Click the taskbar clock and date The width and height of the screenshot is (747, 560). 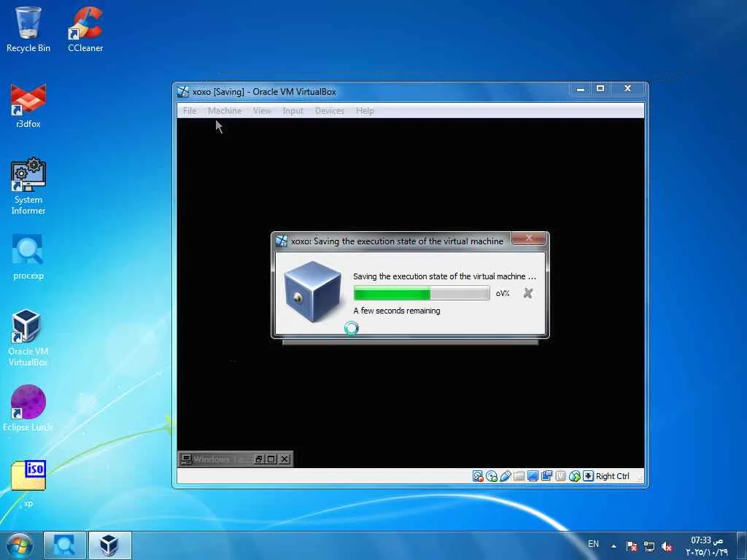[x=707, y=546]
